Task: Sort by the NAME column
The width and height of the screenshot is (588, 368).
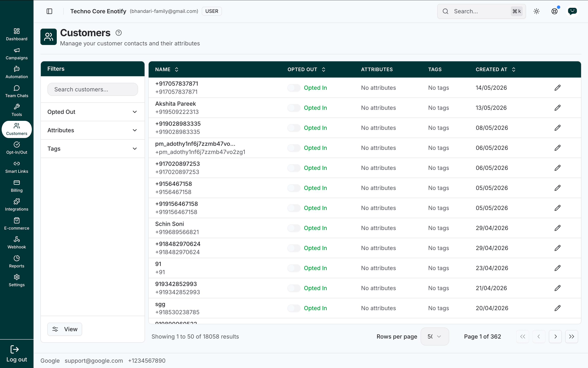Action: coord(167,69)
